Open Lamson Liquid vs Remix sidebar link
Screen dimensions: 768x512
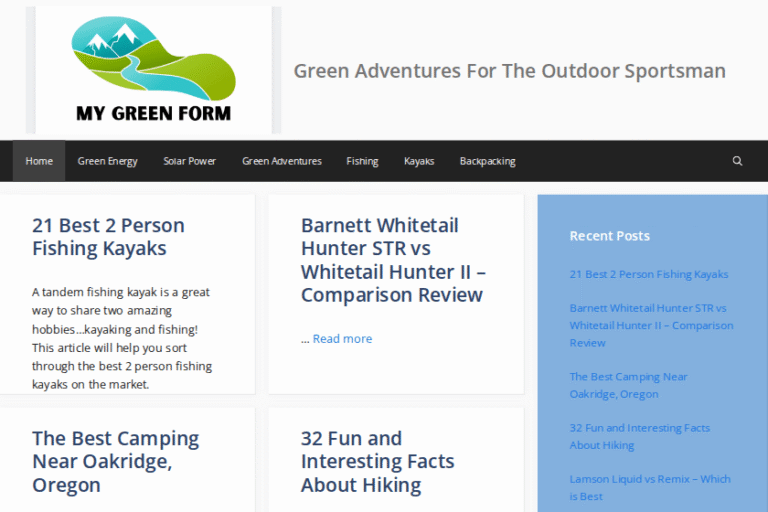coord(649,487)
